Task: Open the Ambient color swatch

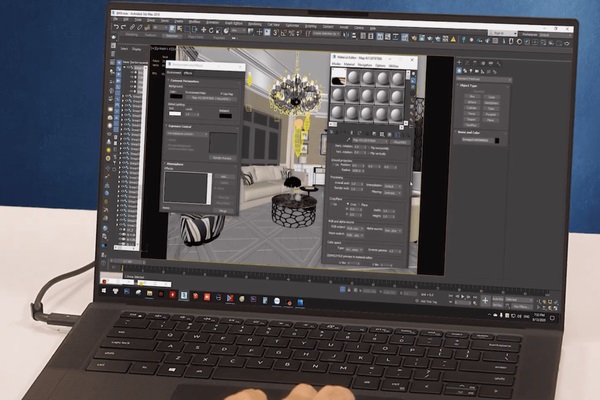Action: point(226,116)
